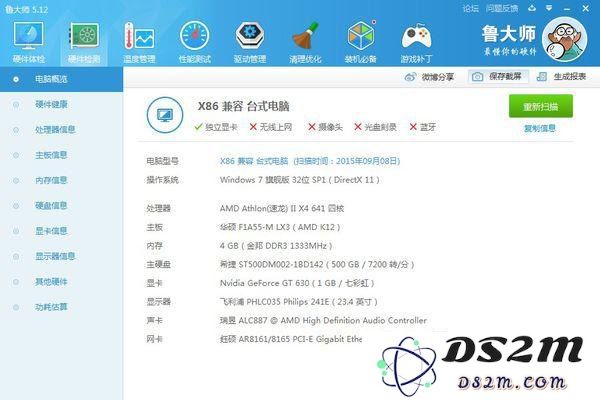This screenshot has height=400, width=600.
Task: Click the 光盘刻录 status indicator
Action: coord(375,127)
